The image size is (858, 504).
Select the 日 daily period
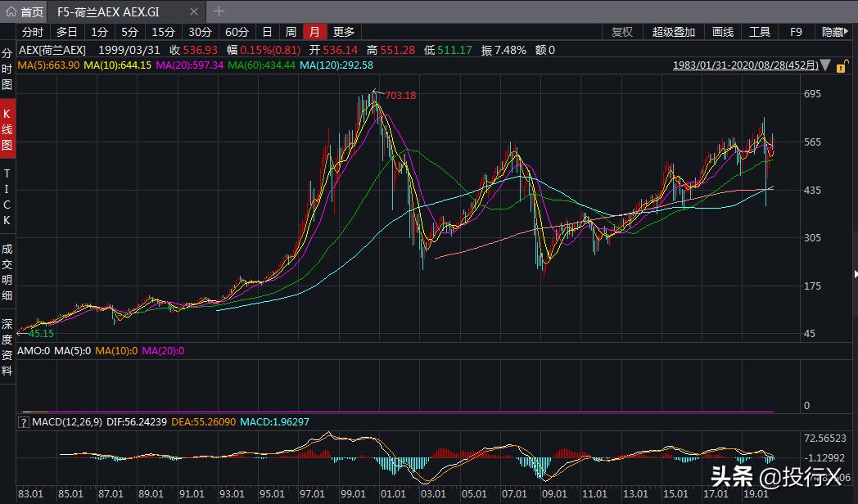click(267, 32)
